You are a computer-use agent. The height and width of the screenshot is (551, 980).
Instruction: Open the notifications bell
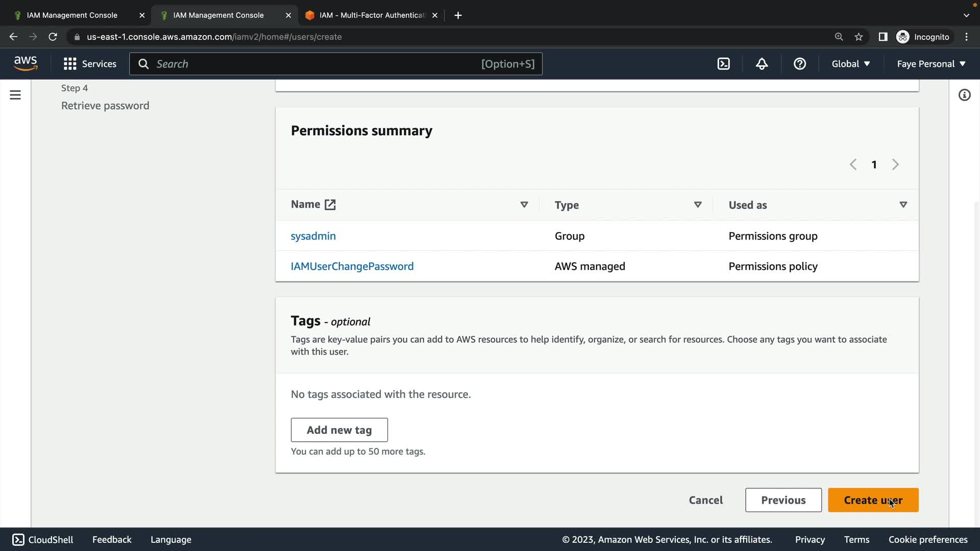click(x=762, y=64)
